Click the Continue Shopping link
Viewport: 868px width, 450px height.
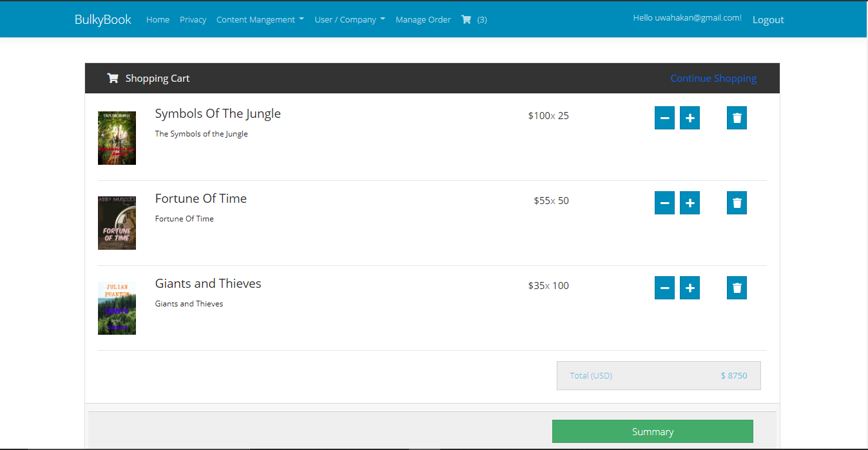click(x=713, y=78)
